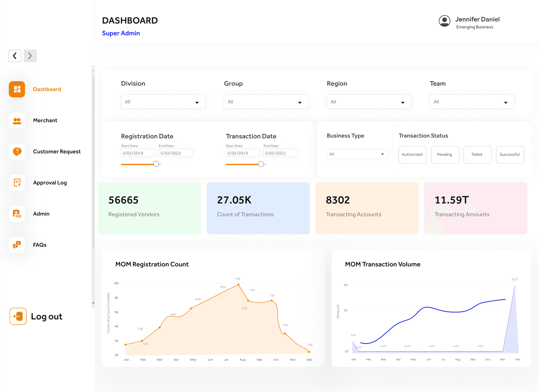This screenshot has height=392, width=539.
Task: Click Registration Date end date field
Action: pyautogui.click(x=176, y=153)
